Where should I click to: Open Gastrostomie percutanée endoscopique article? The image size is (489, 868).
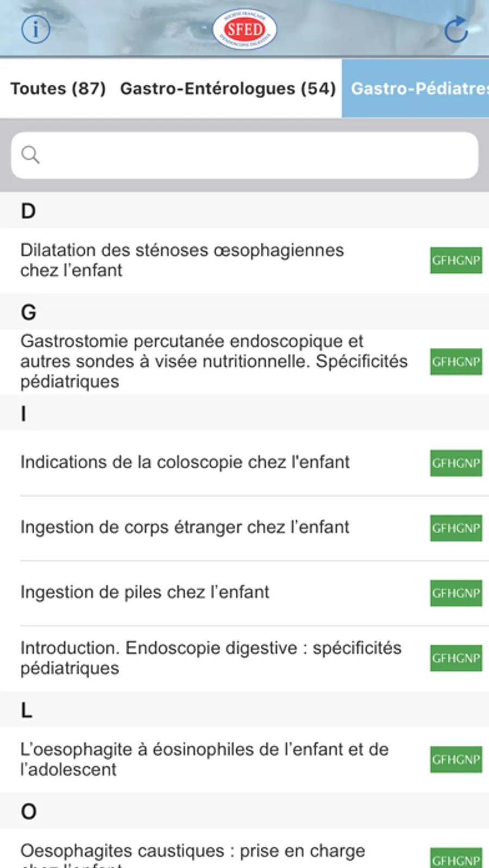tap(214, 362)
